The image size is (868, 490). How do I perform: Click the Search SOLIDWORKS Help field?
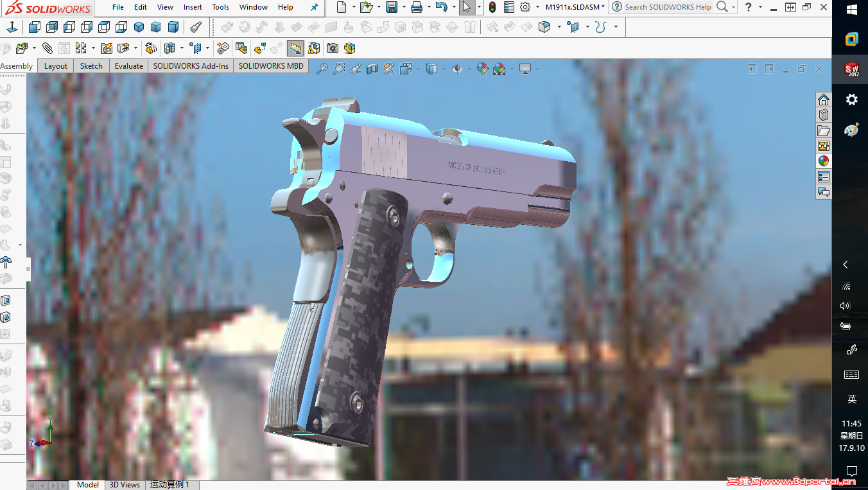[x=668, y=7]
